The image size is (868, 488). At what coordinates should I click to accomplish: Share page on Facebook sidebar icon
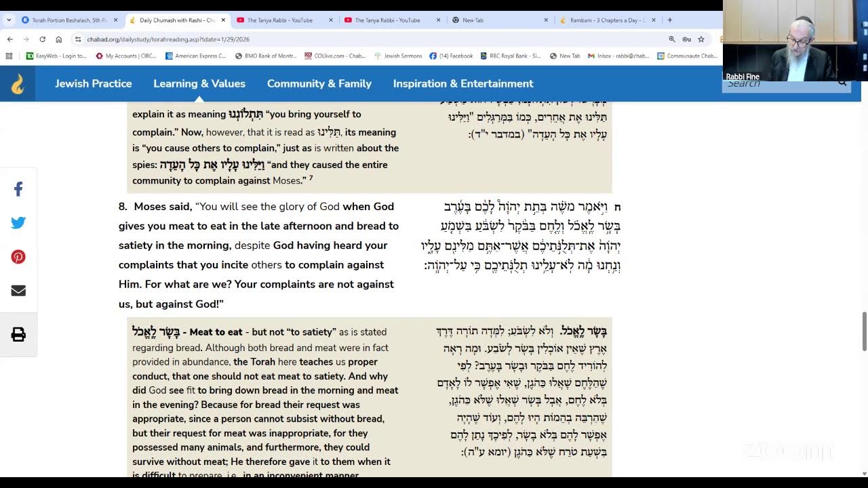coord(18,189)
